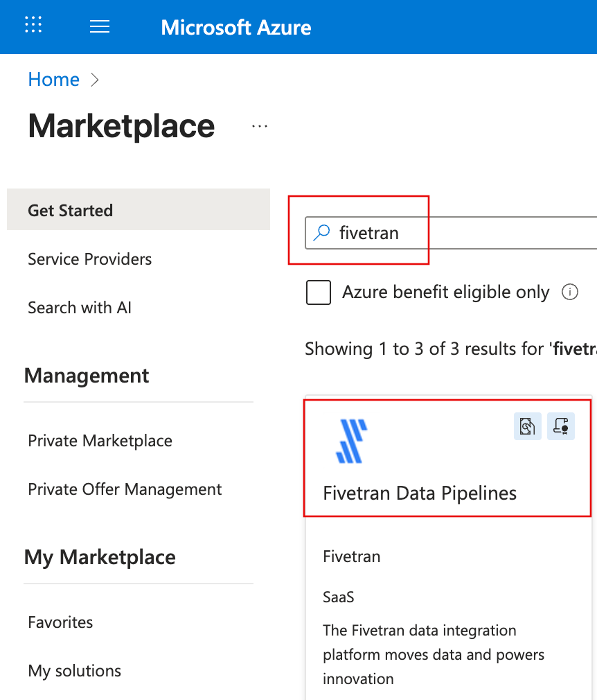Click the Home breadcrumb link
The height and width of the screenshot is (700, 597).
53,79
